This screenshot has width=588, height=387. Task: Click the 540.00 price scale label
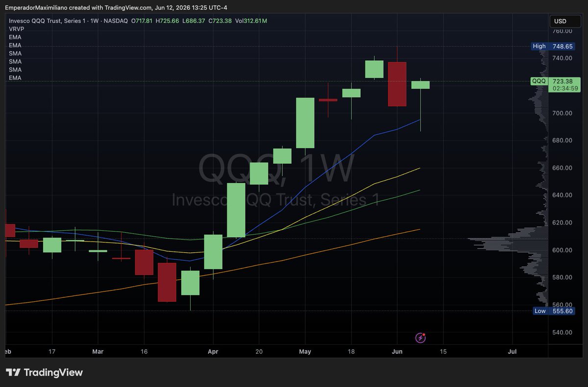pyautogui.click(x=562, y=332)
